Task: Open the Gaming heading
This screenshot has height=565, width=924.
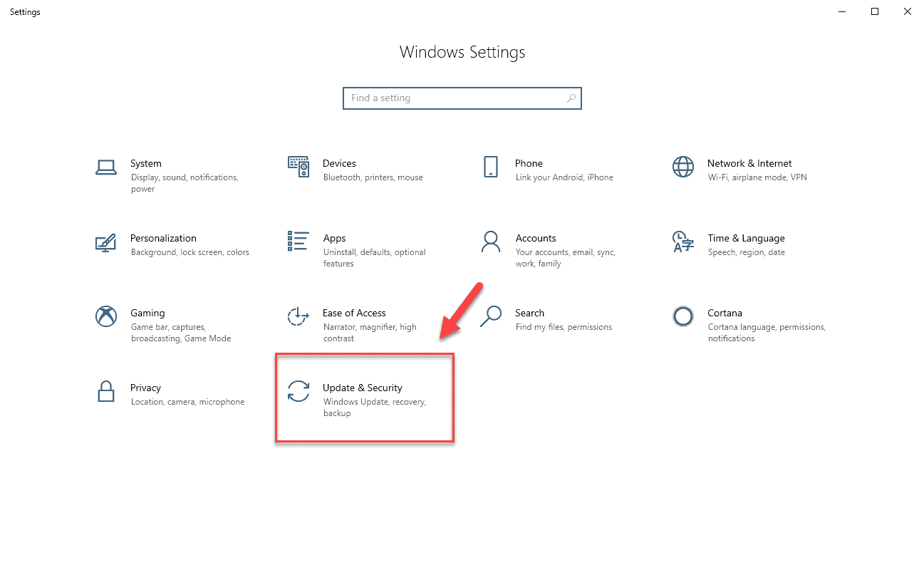Action: (147, 313)
